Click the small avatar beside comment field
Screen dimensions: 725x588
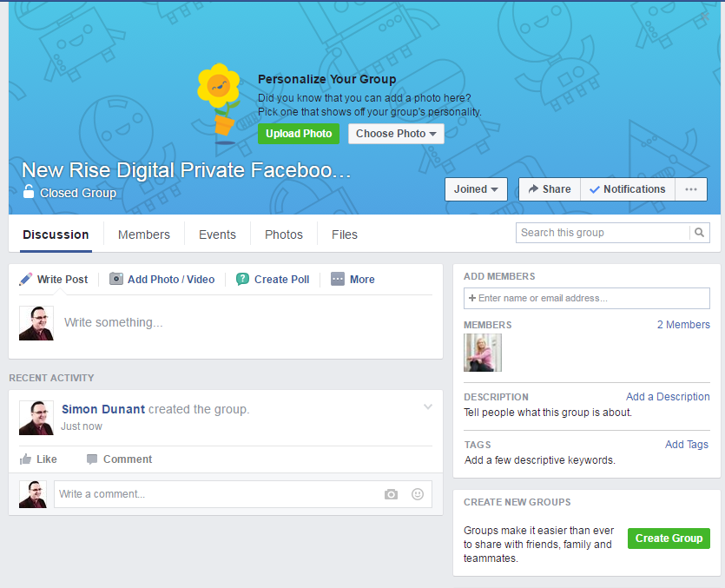(33, 494)
